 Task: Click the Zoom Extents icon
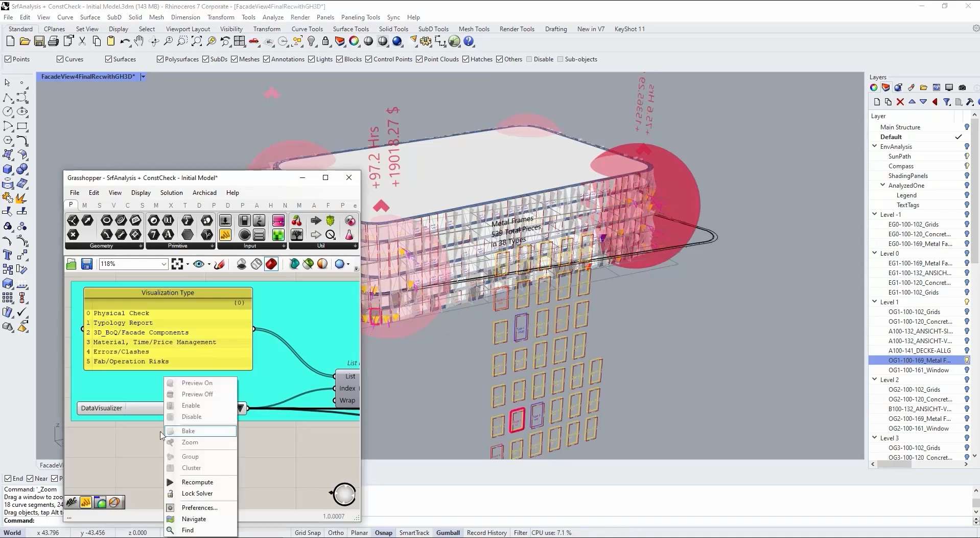coord(197,41)
